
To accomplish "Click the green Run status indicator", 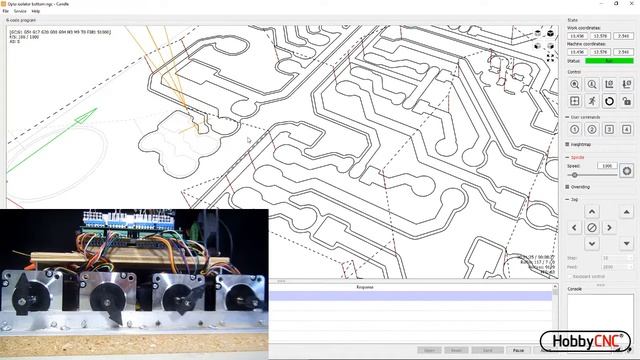I will (609, 61).
